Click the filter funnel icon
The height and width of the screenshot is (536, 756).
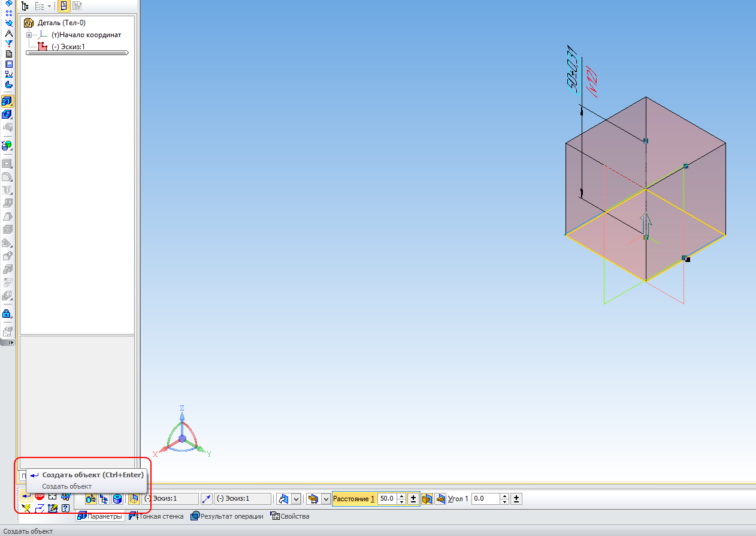[8, 43]
